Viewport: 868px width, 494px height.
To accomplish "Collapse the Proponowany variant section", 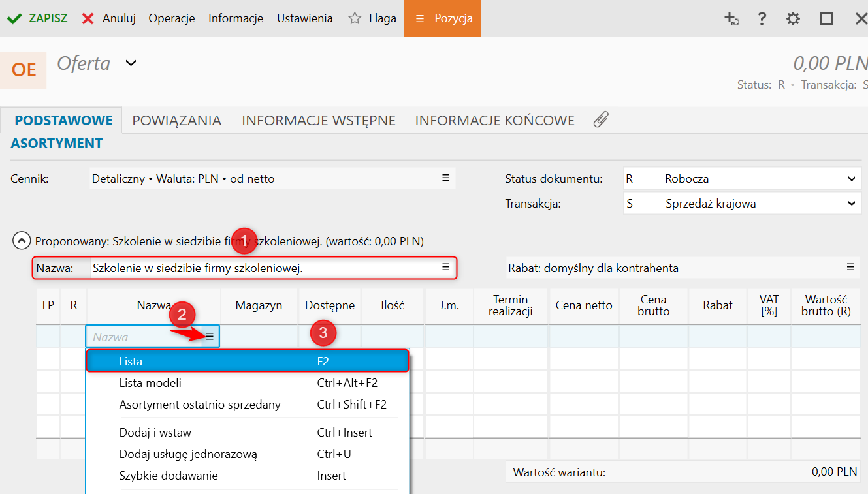I will point(22,241).
